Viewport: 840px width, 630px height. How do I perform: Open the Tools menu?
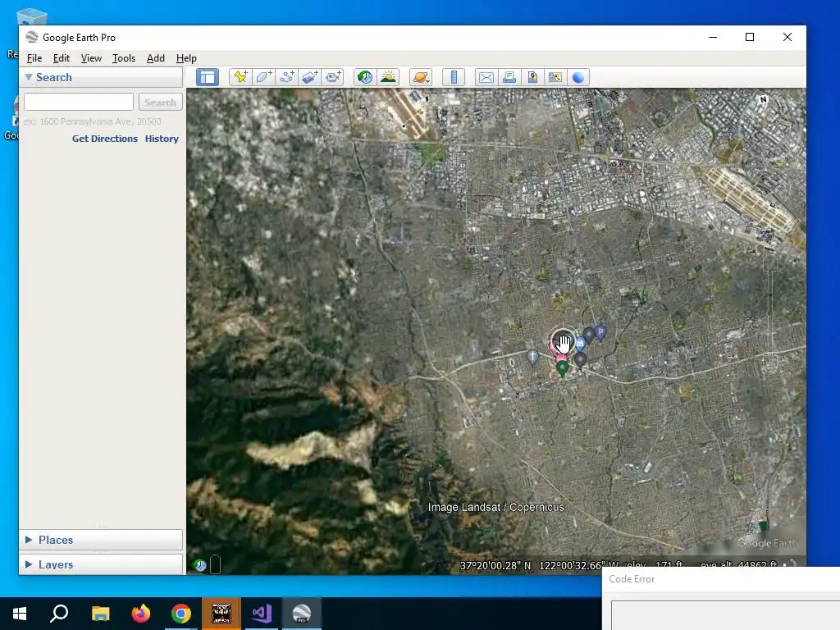tap(124, 58)
